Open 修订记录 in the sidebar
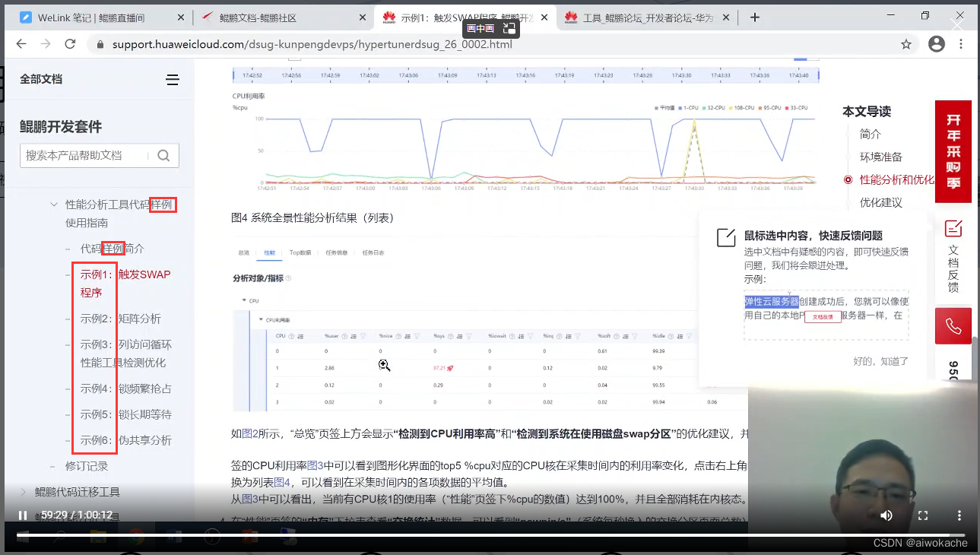Viewport: 980px width, 555px height. coord(87,466)
